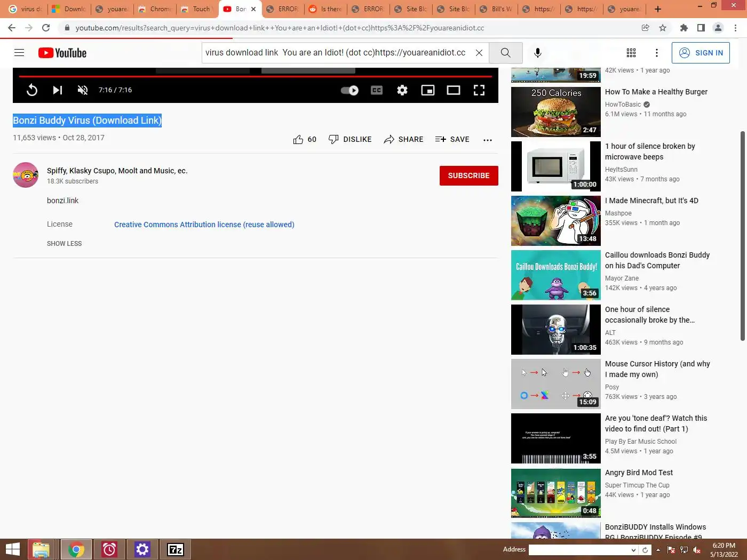Screen dimensions: 747x560
Task: Open Spiffy, Klasky Csupo channel name link
Action: tap(117, 171)
